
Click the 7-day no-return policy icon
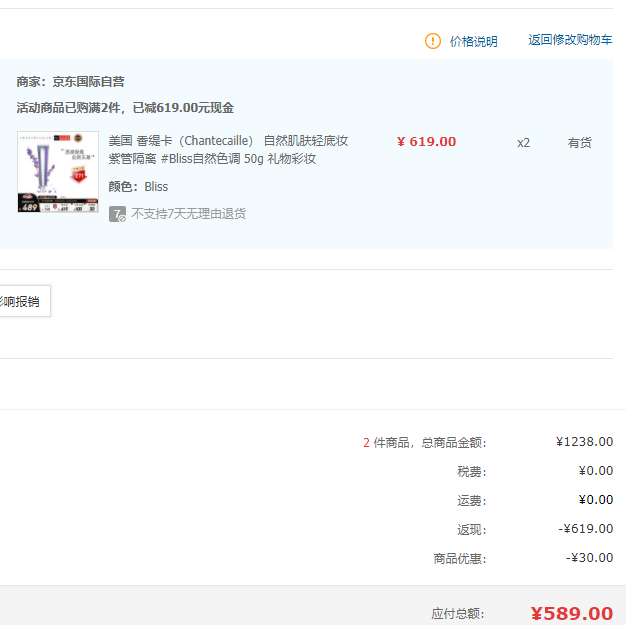pos(117,214)
